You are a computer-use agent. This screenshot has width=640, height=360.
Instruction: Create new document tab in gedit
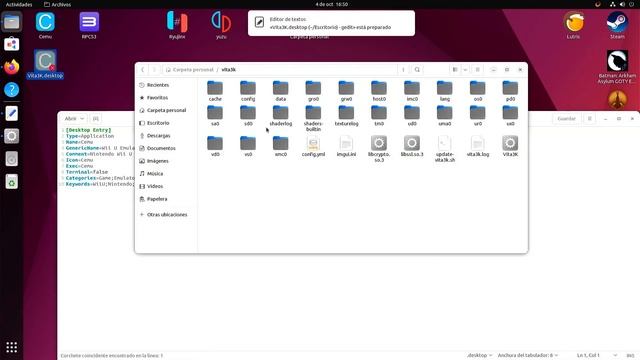96,118
